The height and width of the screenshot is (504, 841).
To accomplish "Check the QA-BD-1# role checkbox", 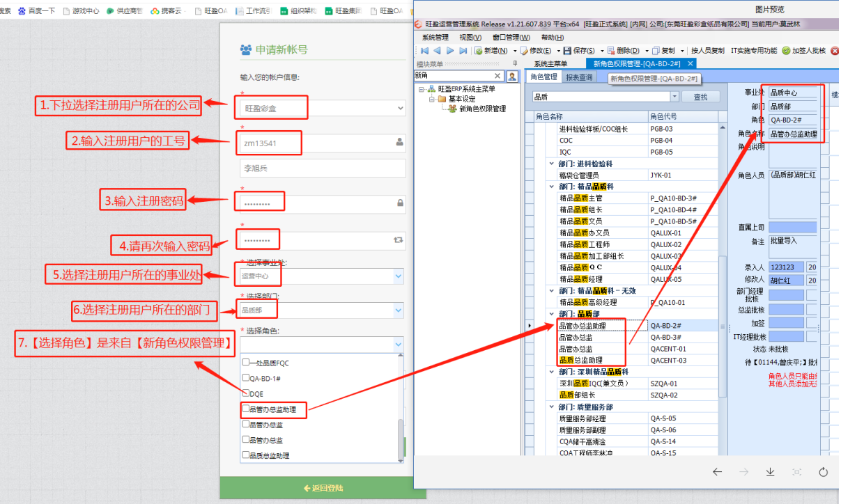I will [245, 378].
